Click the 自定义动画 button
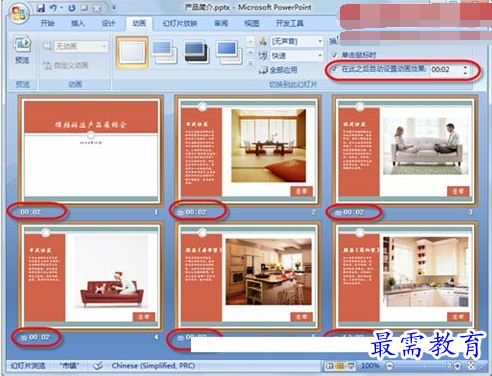The image size is (492, 376). point(66,65)
